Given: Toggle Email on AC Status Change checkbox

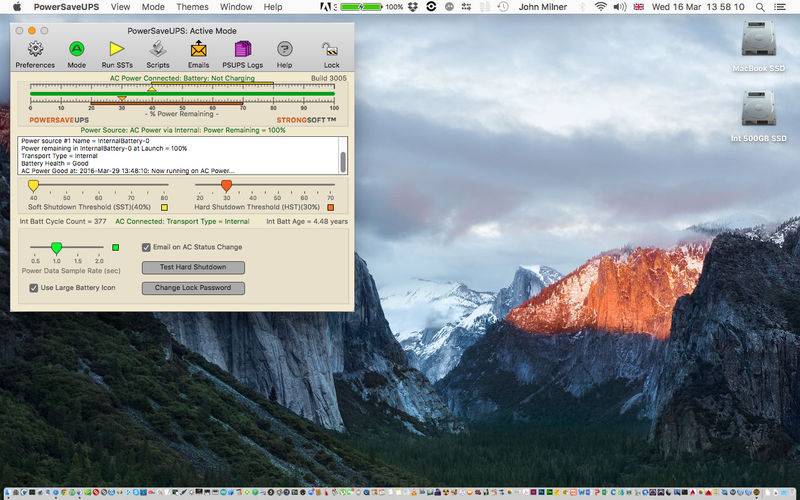Looking at the screenshot, I should coord(146,247).
